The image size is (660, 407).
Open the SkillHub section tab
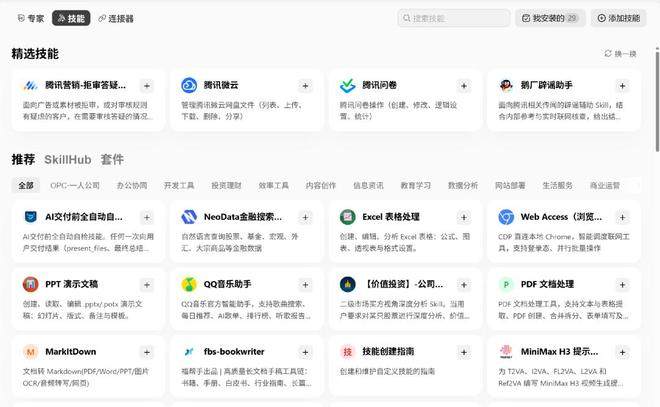[68, 160]
